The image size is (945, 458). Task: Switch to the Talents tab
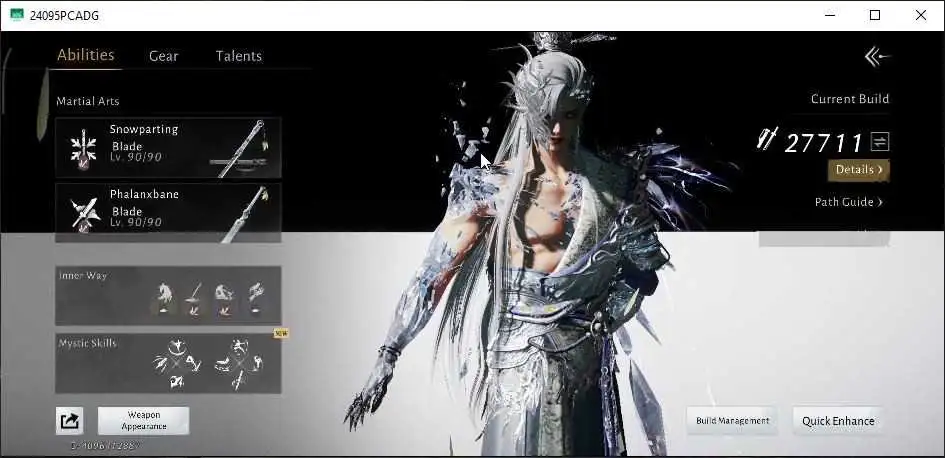tap(239, 56)
